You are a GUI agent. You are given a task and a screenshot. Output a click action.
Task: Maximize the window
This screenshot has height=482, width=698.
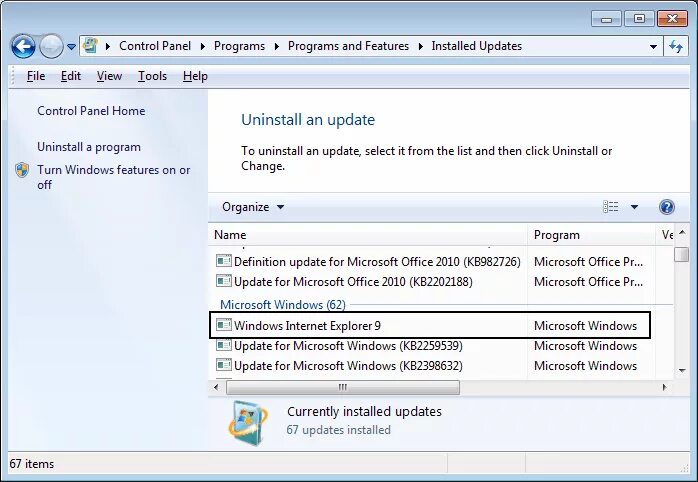click(x=639, y=19)
